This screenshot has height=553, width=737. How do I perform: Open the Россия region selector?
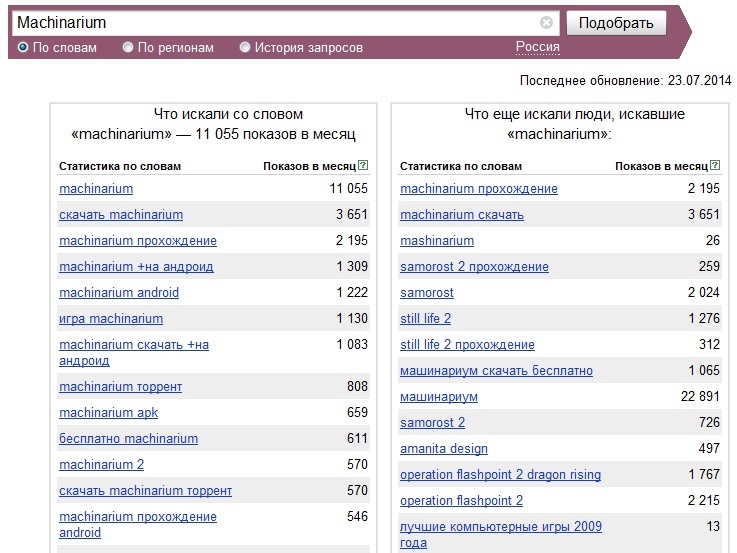coord(538,47)
